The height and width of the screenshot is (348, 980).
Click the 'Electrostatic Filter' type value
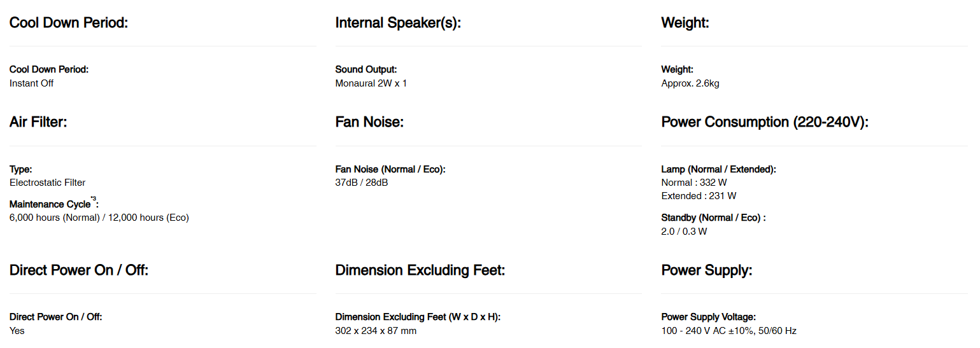(48, 183)
